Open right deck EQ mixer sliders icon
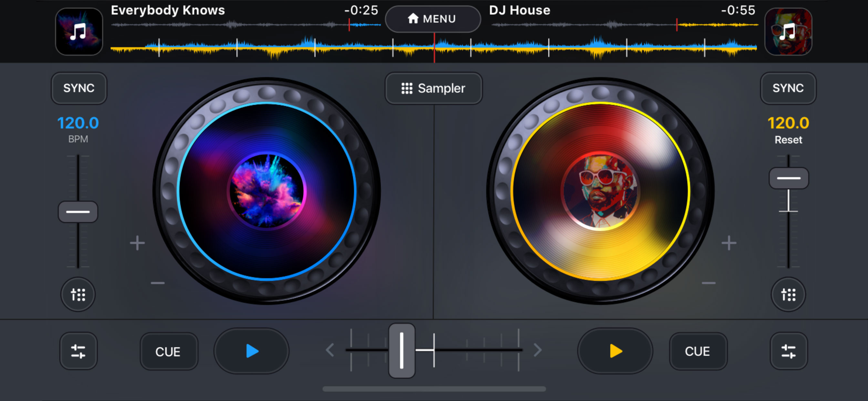The width and height of the screenshot is (868, 401). coord(788,351)
